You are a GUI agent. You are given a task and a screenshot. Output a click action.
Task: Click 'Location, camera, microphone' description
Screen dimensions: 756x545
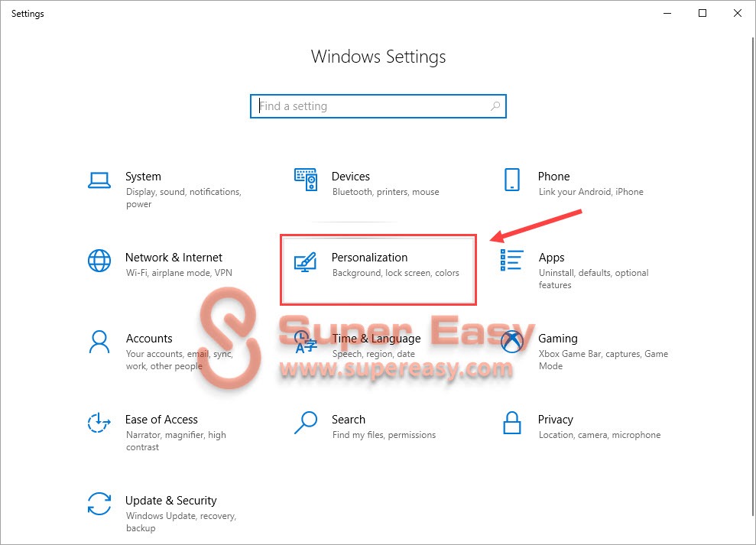[600, 435]
